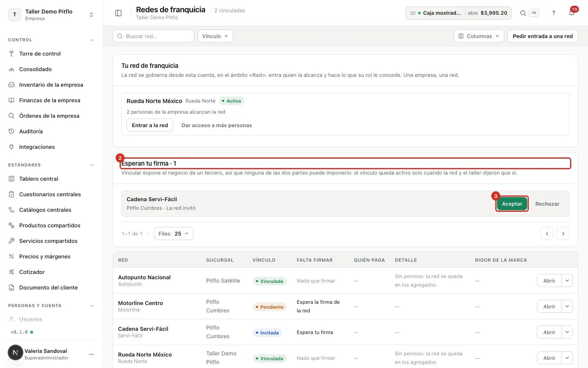Open the Columnas dropdown
The image size is (588, 368).
pyautogui.click(x=479, y=36)
